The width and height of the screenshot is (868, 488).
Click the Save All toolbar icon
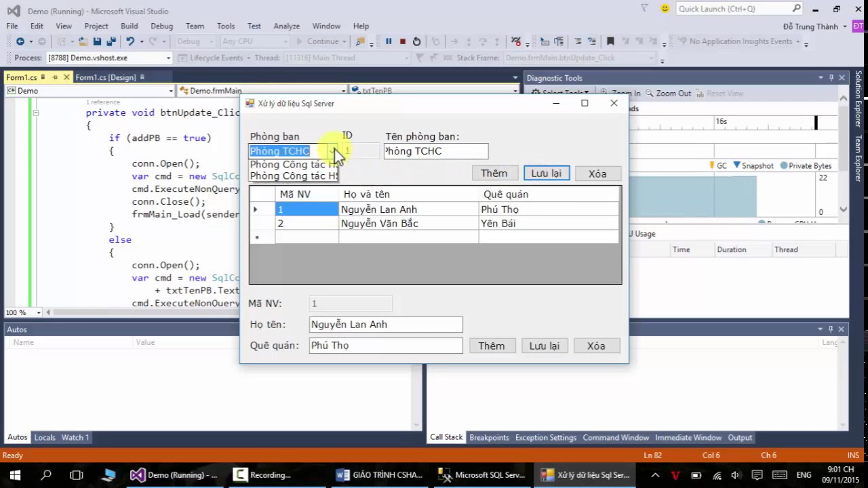pos(111,41)
